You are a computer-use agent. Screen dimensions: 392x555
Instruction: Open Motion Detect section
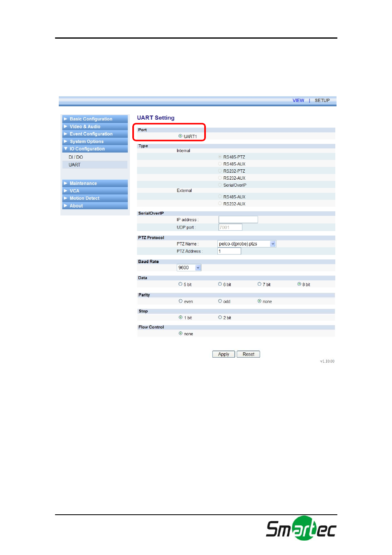pos(95,198)
